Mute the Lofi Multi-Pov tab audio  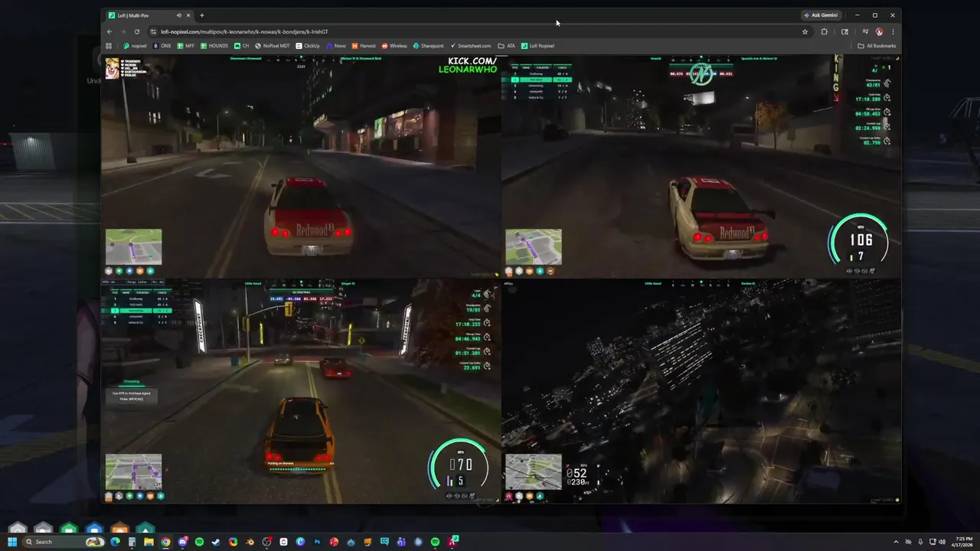[x=179, y=15]
